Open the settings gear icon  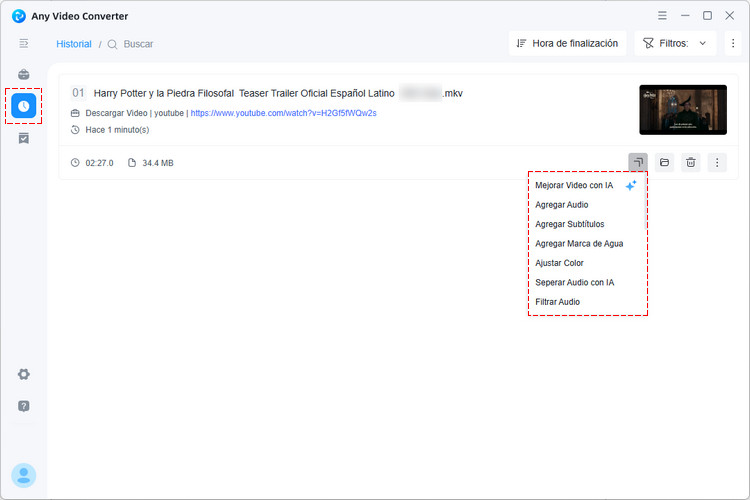[x=23, y=374]
